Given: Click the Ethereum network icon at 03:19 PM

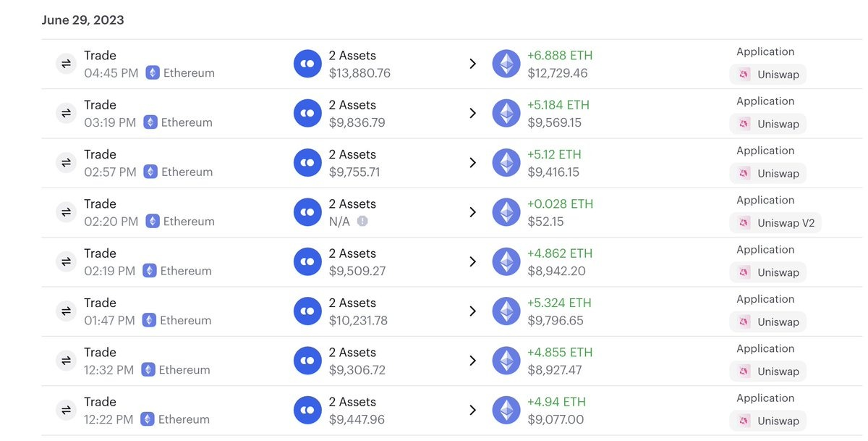Looking at the screenshot, I should tap(150, 122).
